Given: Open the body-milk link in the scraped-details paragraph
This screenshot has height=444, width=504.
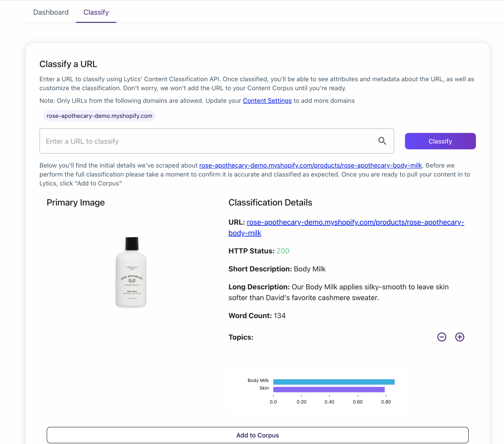Looking at the screenshot, I should [x=311, y=165].
